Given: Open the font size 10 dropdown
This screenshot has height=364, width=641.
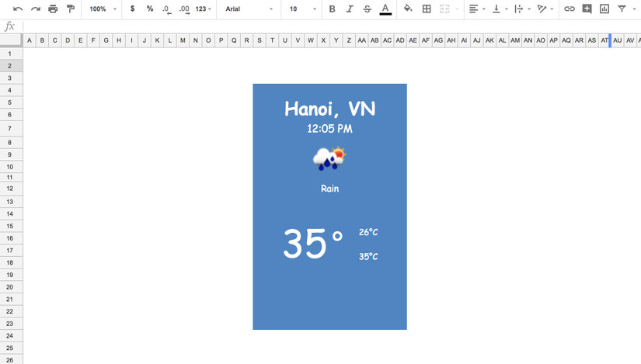Looking at the screenshot, I should pyautogui.click(x=302, y=9).
